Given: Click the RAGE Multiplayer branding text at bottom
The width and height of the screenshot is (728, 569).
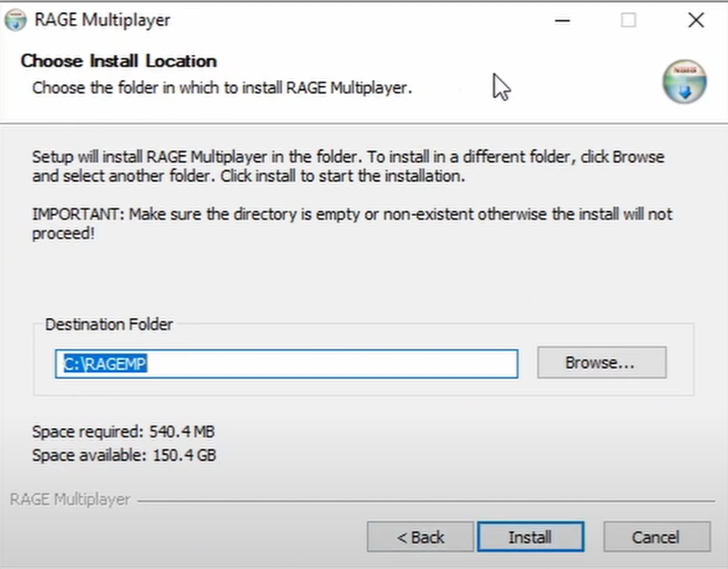Looking at the screenshot, I should tap(70, 499).
